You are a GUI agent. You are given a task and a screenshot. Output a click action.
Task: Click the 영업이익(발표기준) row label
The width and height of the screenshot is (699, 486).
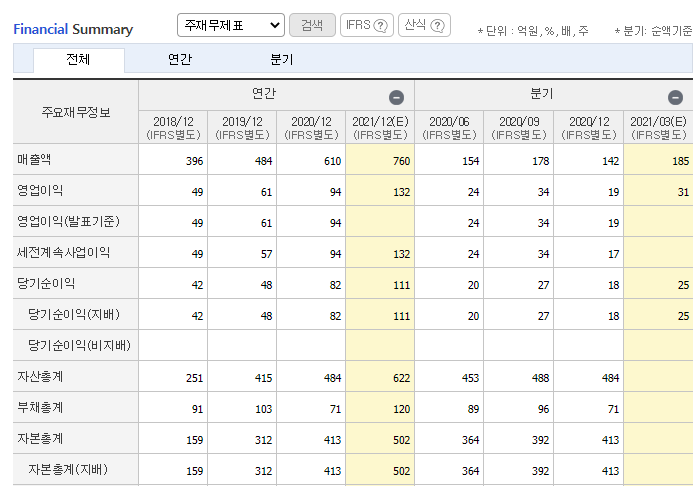(x=69, y=222)
